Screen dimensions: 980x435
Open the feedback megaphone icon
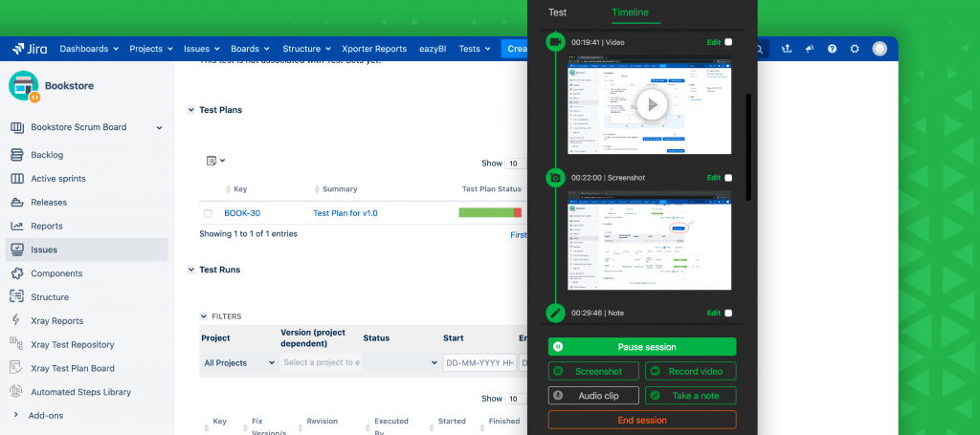tap(810, 49)
